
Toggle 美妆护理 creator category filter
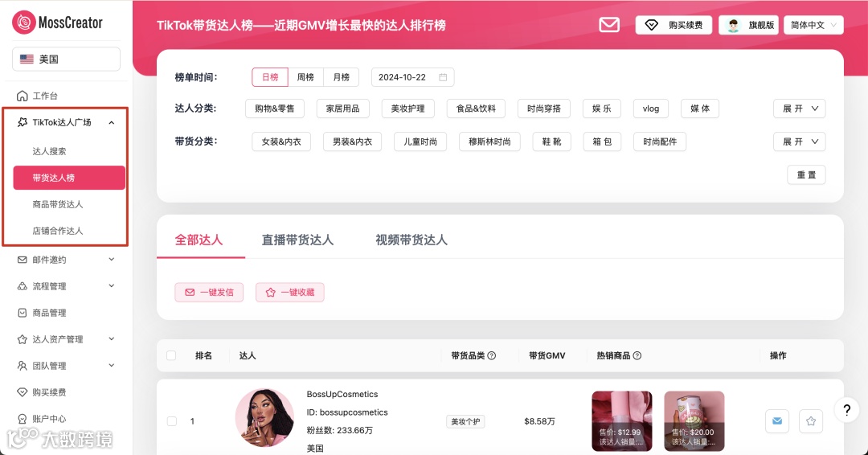click(408, 109)
